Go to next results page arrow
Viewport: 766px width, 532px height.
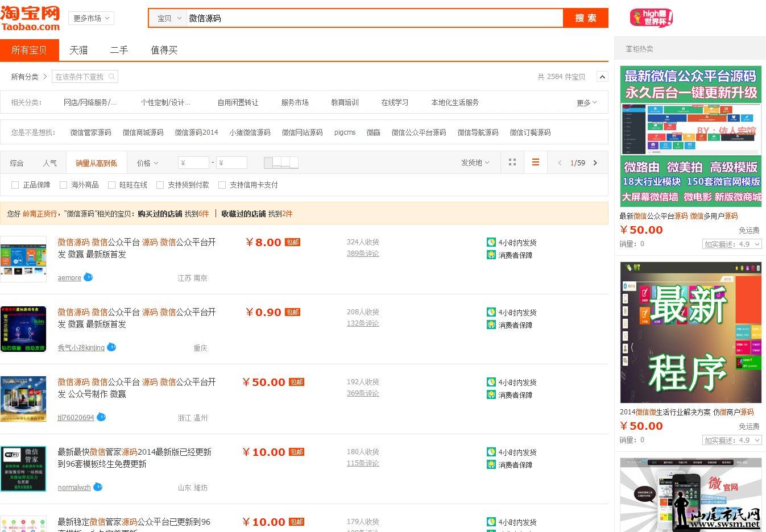(x=595, y=163)
